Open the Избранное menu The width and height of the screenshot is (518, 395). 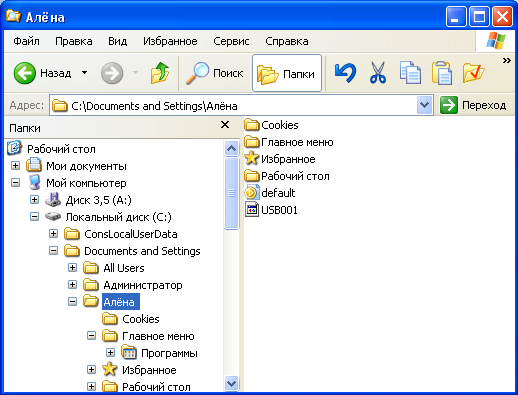(170, 41)
